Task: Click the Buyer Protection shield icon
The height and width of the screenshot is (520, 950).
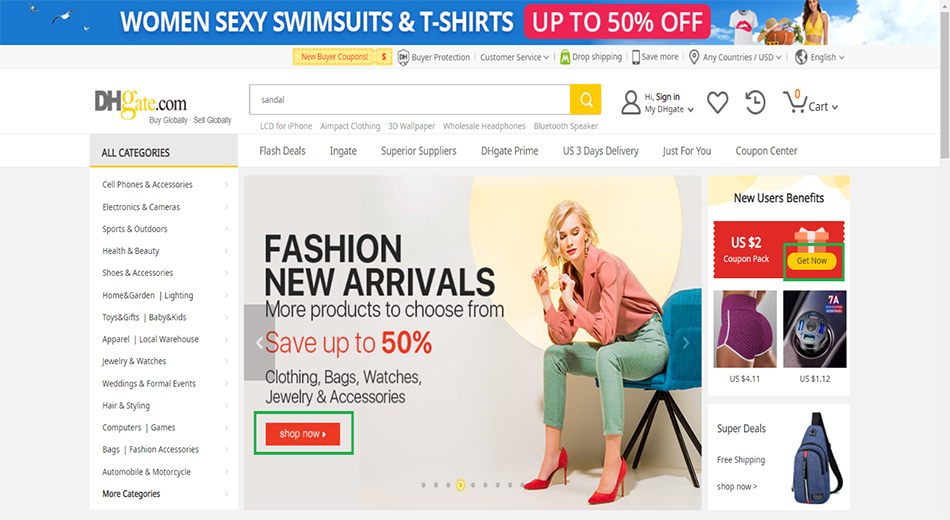Action: point(403,58)
